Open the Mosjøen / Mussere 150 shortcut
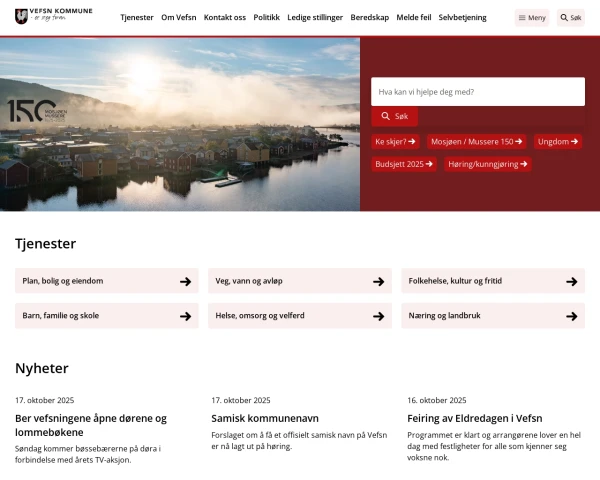Image resolution: width=600 pixels, height=480 pixels. (476, 142)
